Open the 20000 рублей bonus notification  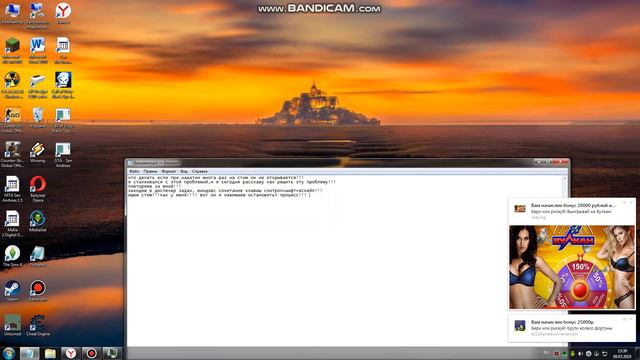pos(571,211)
